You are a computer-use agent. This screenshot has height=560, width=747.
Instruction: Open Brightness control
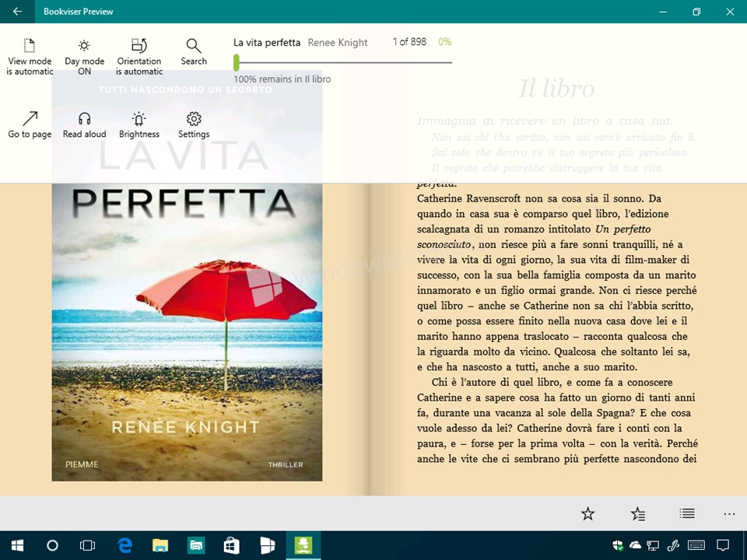coord(139,124)
